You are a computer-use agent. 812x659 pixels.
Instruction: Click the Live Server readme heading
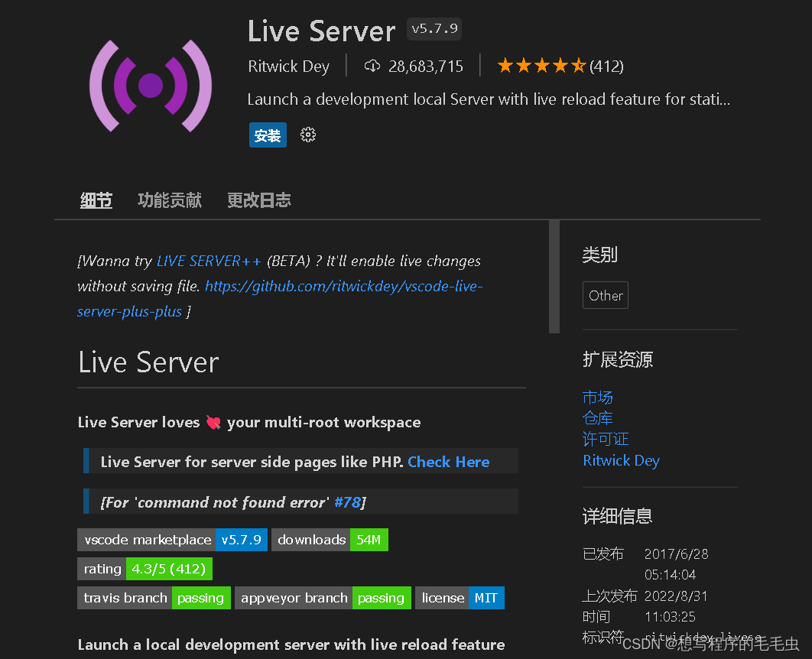click(x=148, y=362)
